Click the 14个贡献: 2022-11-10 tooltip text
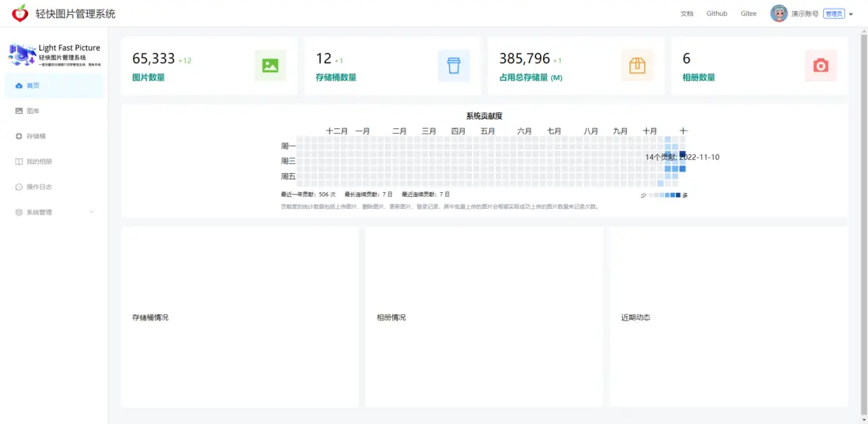868x424 pixels. 682,157
